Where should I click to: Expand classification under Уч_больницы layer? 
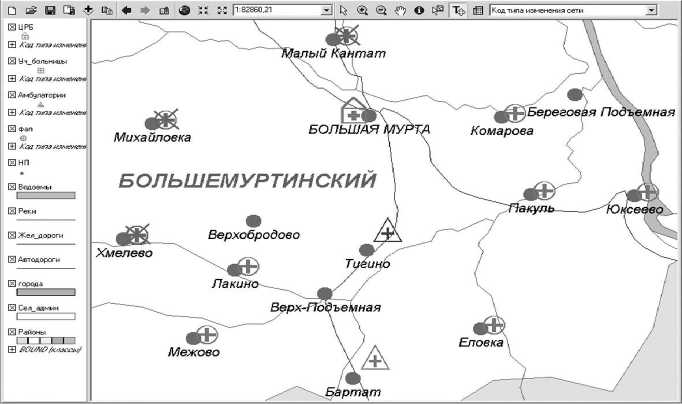coord(12,78)
